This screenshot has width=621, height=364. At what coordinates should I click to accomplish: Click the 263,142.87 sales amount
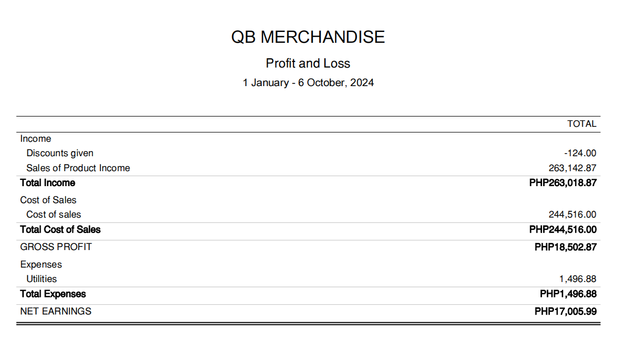tap(572, 168)
